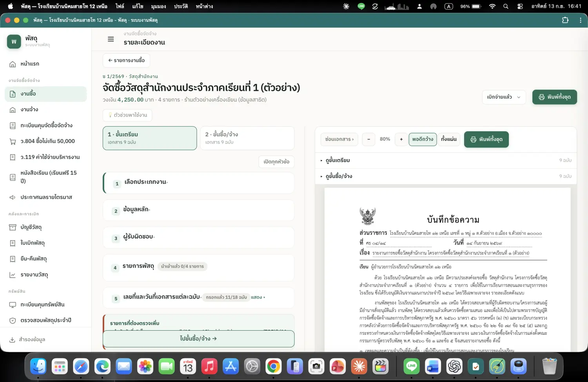Screen dimensions: 588x382
Task: Click the download icon beside สำรองข้อมูล
Action: pyautogui.click(x=13, y=340)
